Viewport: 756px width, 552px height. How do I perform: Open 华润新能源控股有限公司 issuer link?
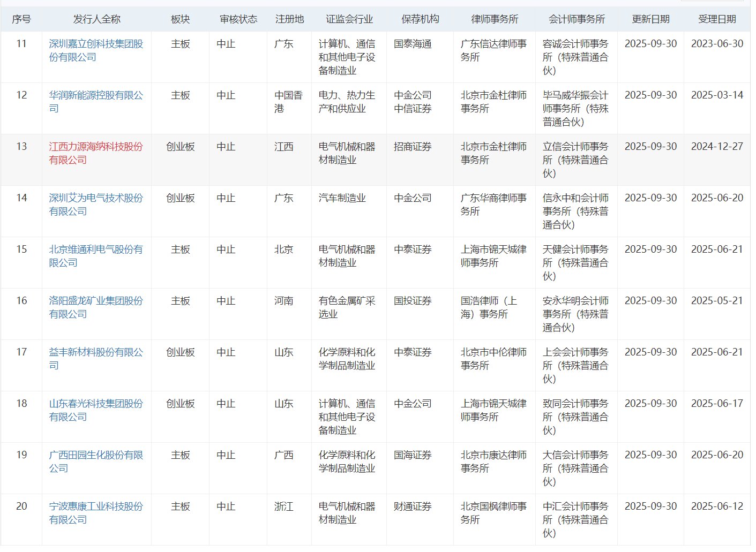pyautogui.click(x=96, y=102)
